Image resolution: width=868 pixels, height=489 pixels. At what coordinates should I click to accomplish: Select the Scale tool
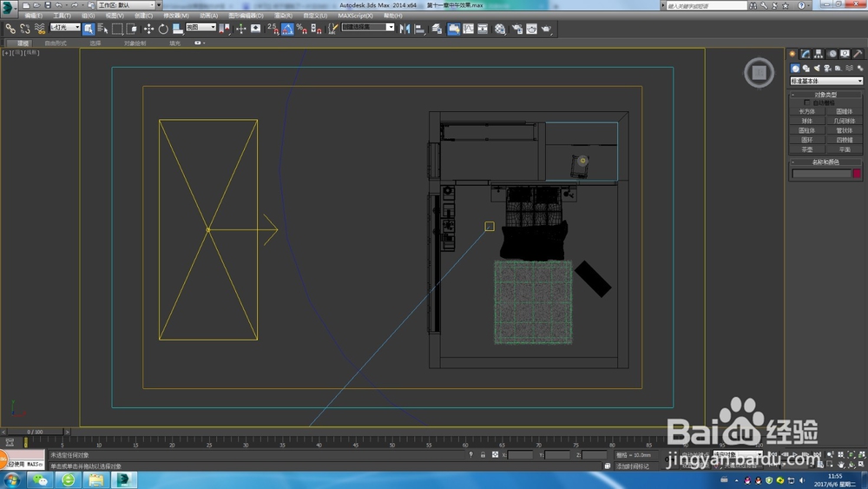point(178,29)
